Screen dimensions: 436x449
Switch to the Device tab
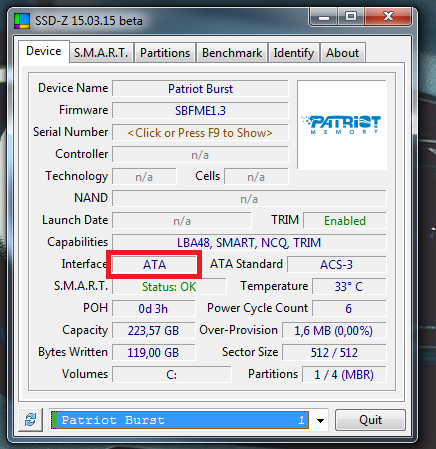[44, 51]
